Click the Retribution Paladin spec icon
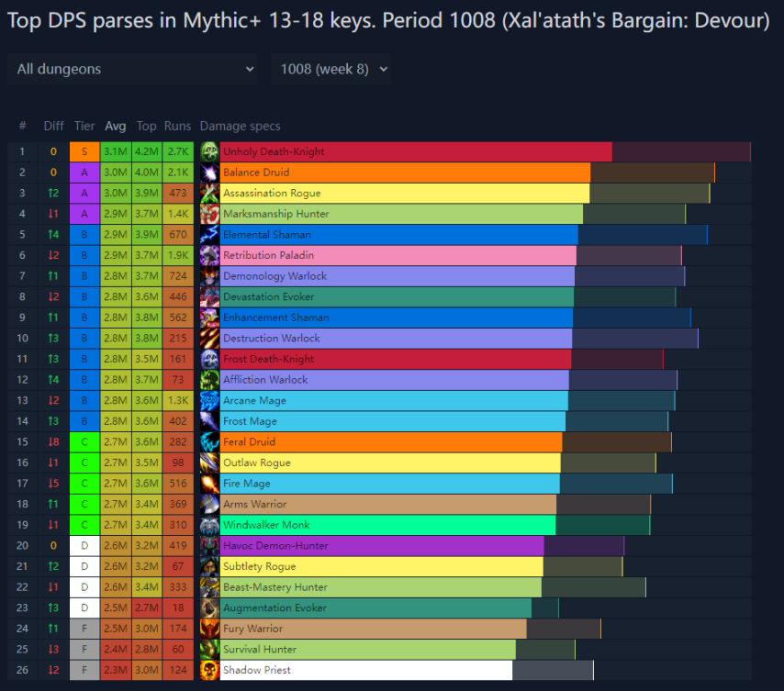 coord(209,255)
